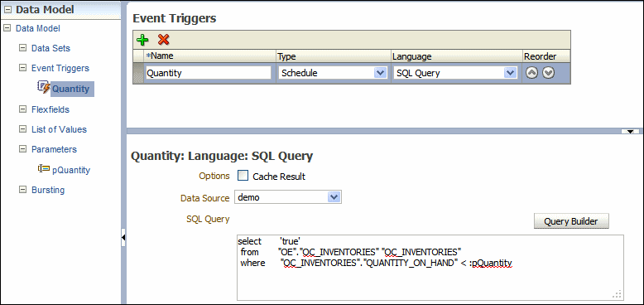Toggle the Cache Result checkbox
The width and height of the screenshot is (644, 305).
[x=243, y=176]
